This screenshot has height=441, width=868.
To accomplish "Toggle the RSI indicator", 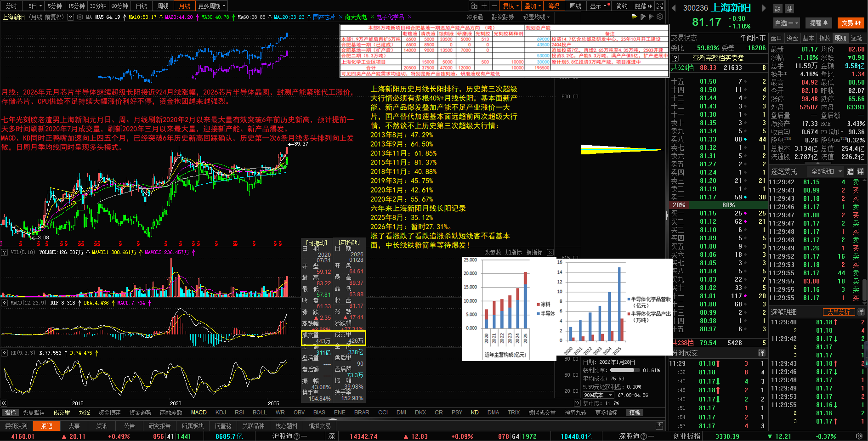I will (239, 413).
